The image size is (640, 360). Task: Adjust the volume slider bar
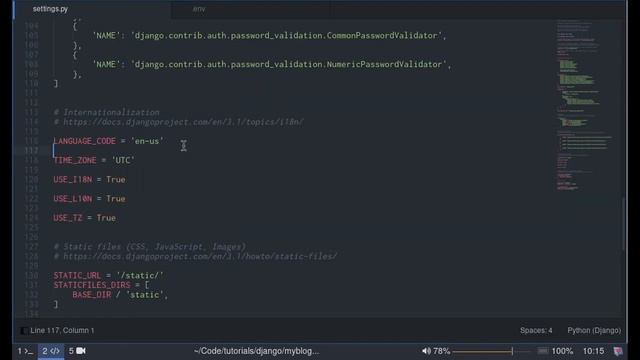[491, 351]
